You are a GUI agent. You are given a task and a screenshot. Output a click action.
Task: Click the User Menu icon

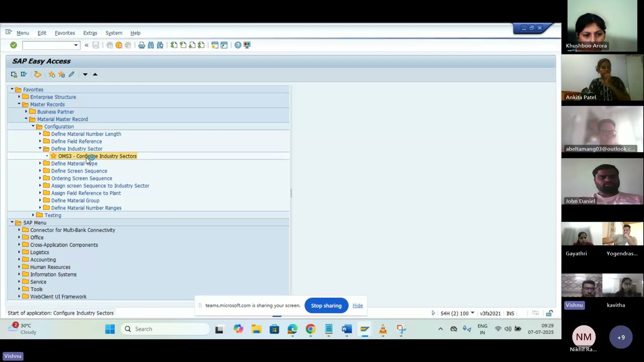[x=14, y=74]
